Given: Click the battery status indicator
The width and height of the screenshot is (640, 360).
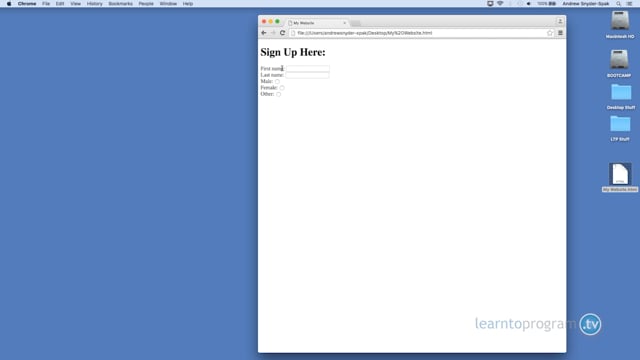Looking at the screenshot, I should point(547,4).
